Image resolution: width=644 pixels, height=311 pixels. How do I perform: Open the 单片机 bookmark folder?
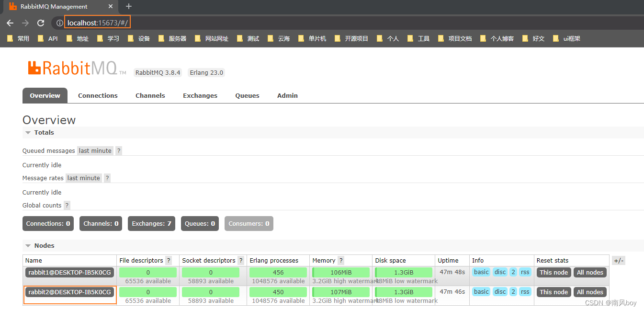coord(312,38)
